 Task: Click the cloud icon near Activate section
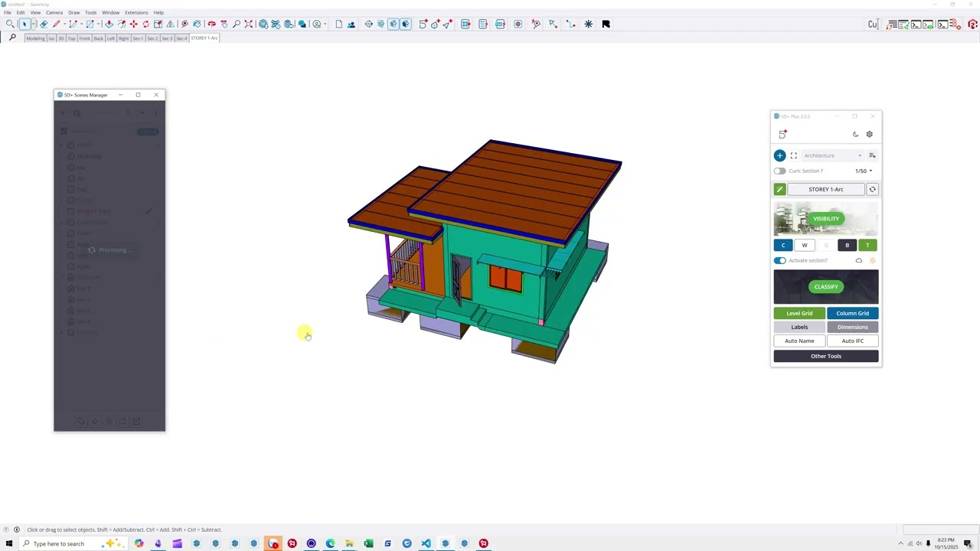click(x=858, y=260)
